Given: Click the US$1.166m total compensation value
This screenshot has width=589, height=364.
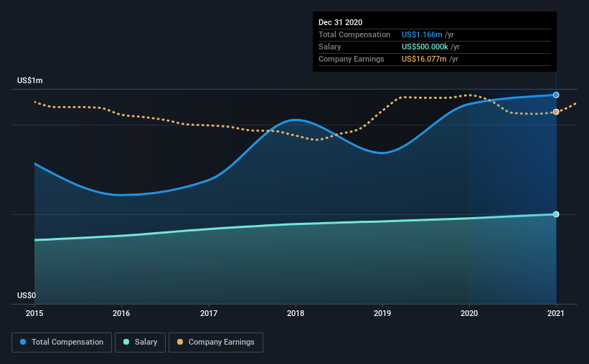Looking at the screenshot, I should (x=422, y=34).
